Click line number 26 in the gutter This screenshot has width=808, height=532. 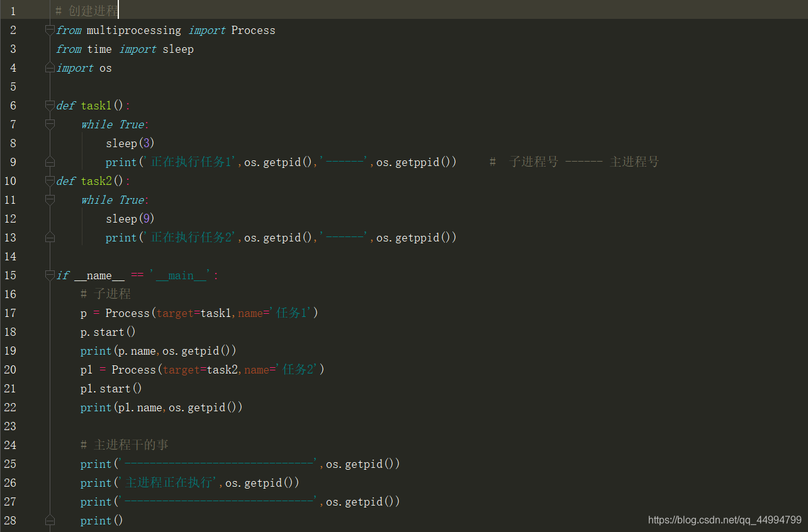click(x=10, y=483)
